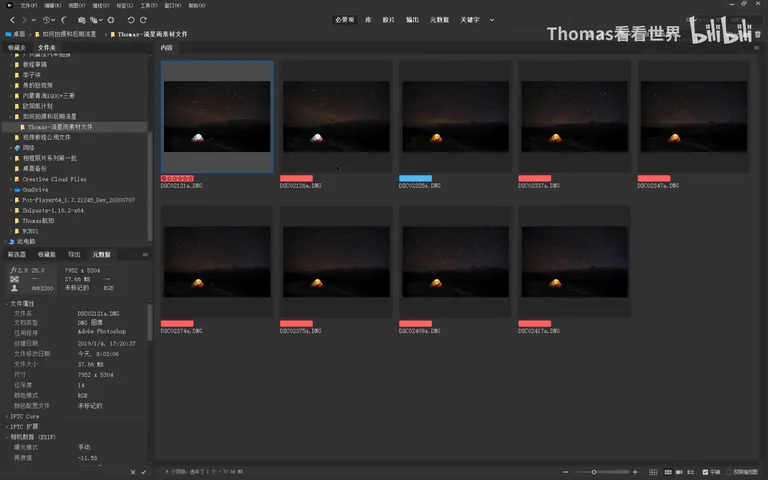Screen dimensions: 768x480
Task: Switch to thumbnails view icon
Action: tap(668, 472)
